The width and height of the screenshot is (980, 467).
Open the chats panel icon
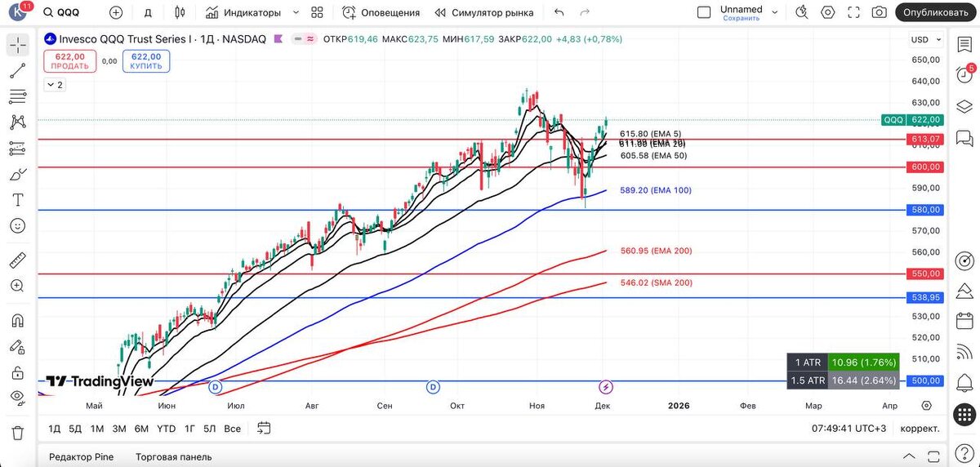pyautogui.click(x=964, y=137)
